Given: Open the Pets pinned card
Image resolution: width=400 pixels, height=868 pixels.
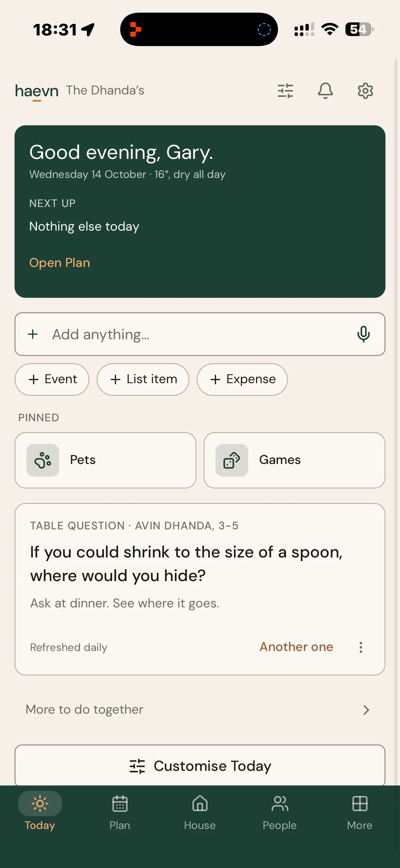Looking at the screenshot, I should coord(105,460).
